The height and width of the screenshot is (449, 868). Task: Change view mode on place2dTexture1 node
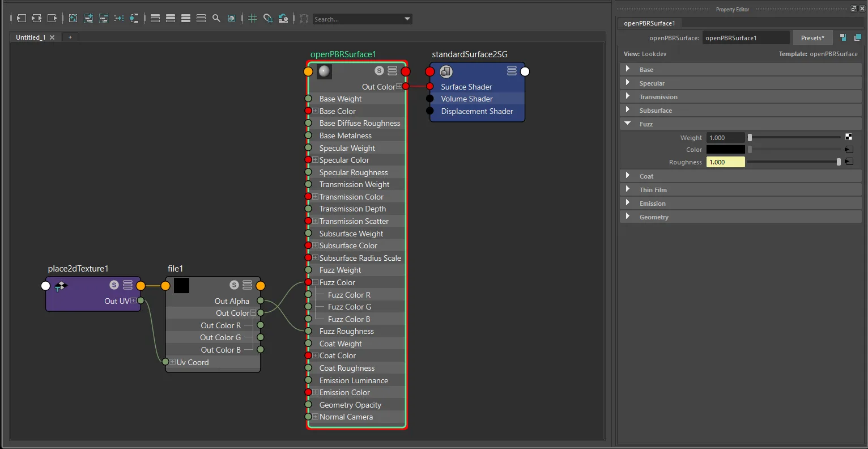127,285
